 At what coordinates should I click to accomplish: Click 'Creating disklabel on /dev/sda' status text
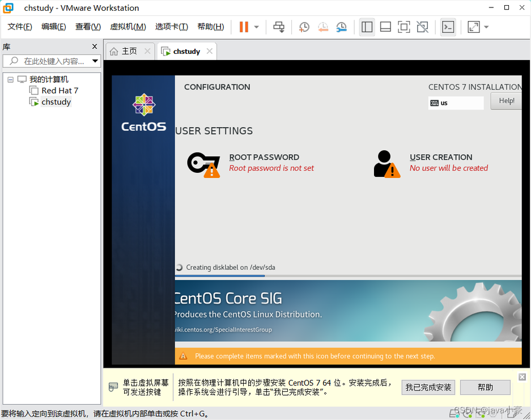pyautogui.click(x=231, y=268)
